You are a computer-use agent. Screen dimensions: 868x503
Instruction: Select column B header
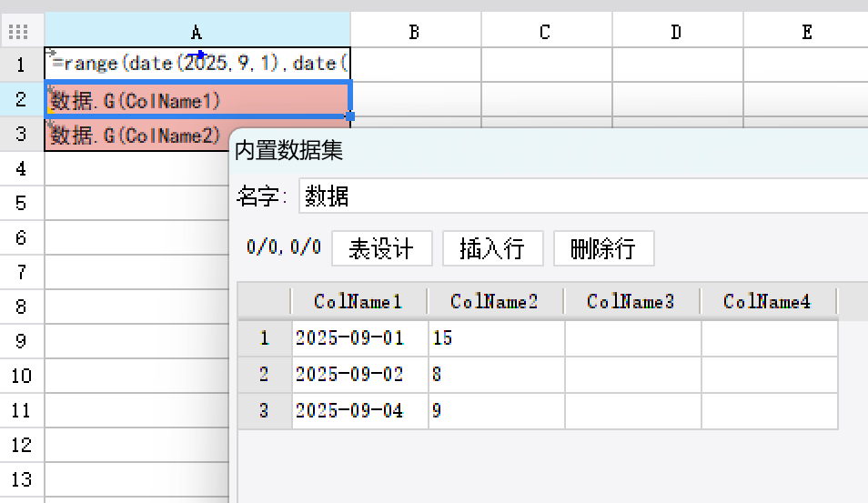coord(414,32)
